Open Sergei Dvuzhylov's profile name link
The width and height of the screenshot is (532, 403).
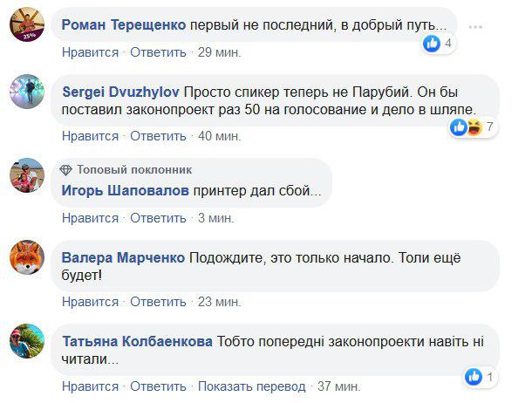point(122,92)
